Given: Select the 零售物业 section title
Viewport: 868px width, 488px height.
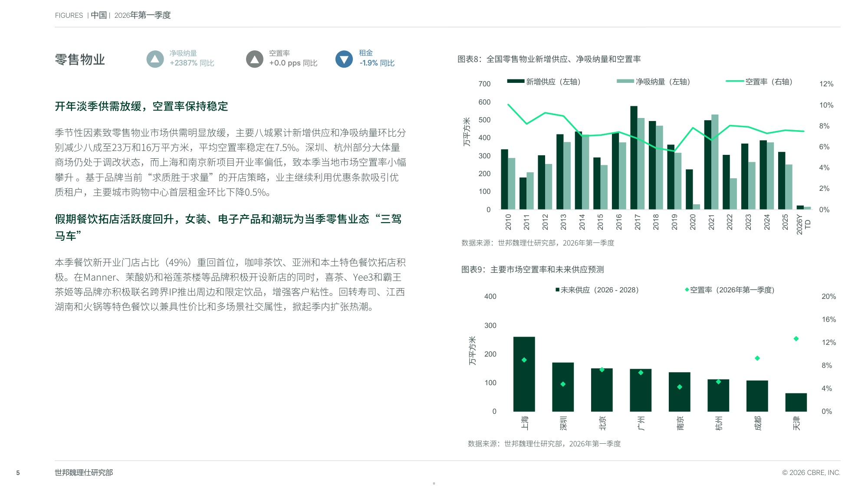Looking at the screenshot, I should 80,59.
